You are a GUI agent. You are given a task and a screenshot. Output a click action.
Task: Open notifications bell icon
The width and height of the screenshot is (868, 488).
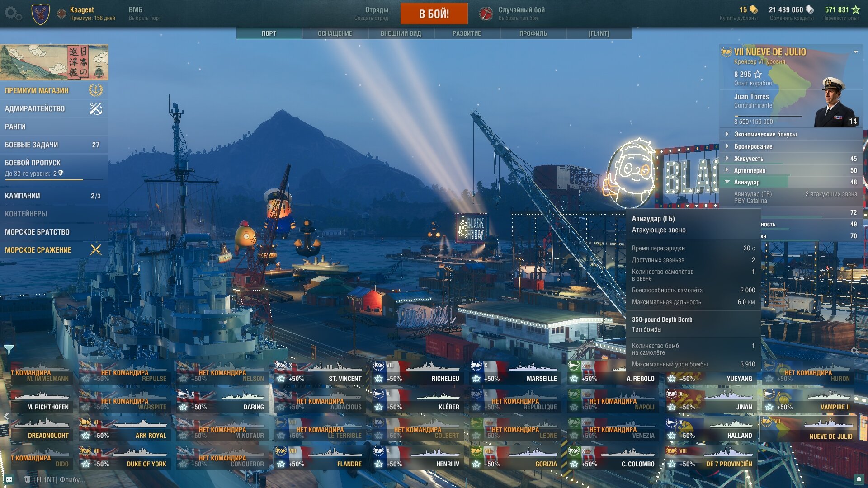pos(859,479)
